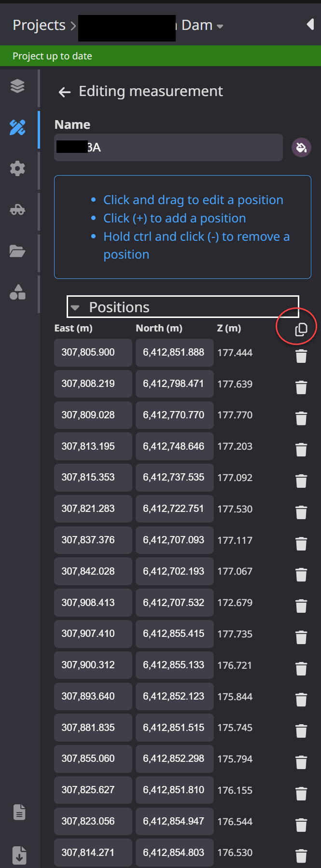The image size is (321, 868).
Task: Delete the position row with Z 175.745
Action: (x=301, y=731)
